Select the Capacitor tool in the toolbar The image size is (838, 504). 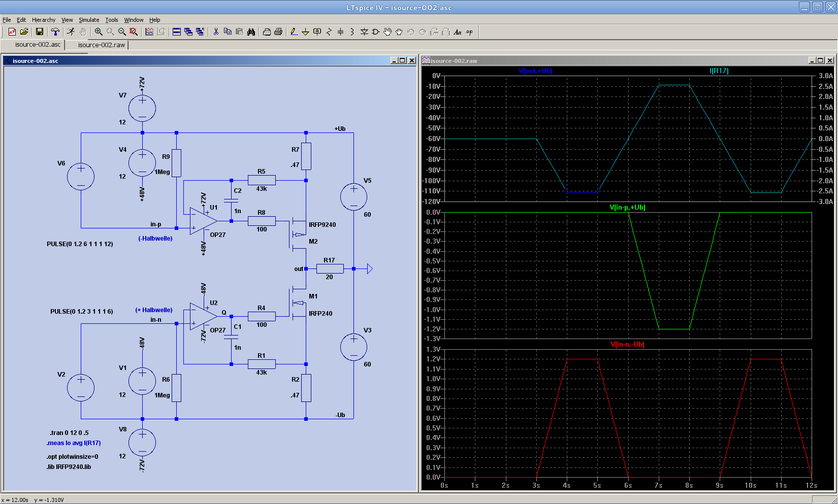(x=340, y=31)
